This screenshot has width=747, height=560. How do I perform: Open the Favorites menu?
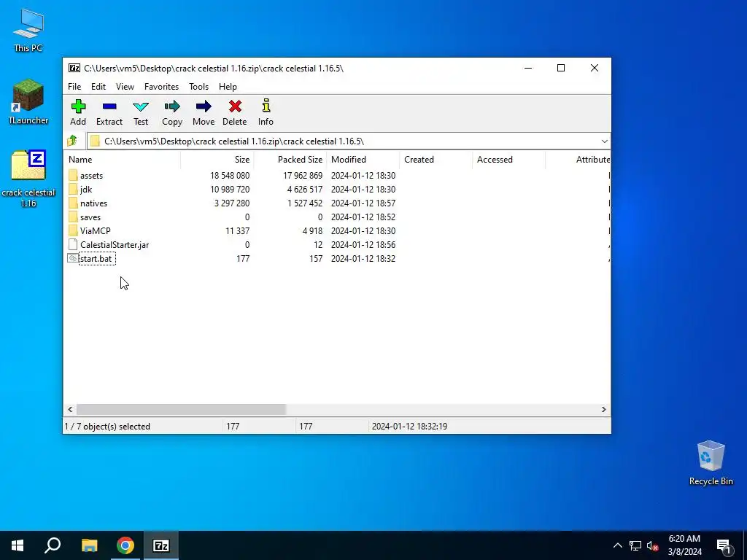click(x=161, y=87)
